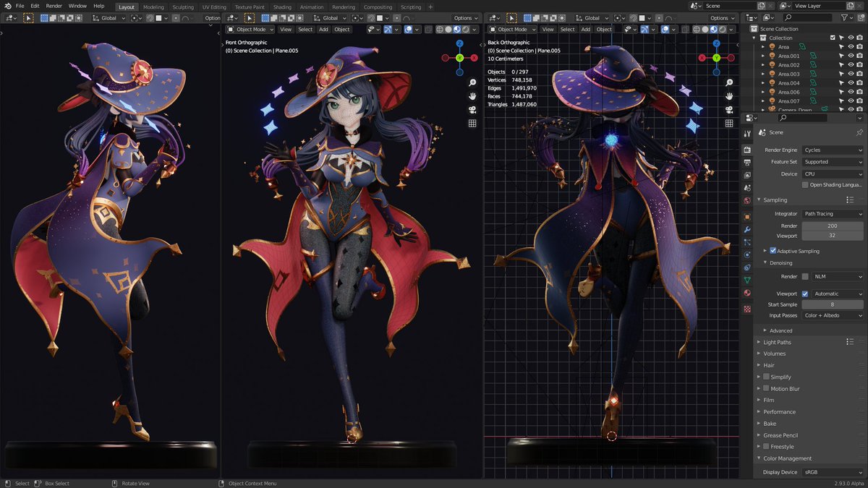Open the File menu
This screenshot has height=488, width=868.
pyautogui.click(x=20, y=6)
